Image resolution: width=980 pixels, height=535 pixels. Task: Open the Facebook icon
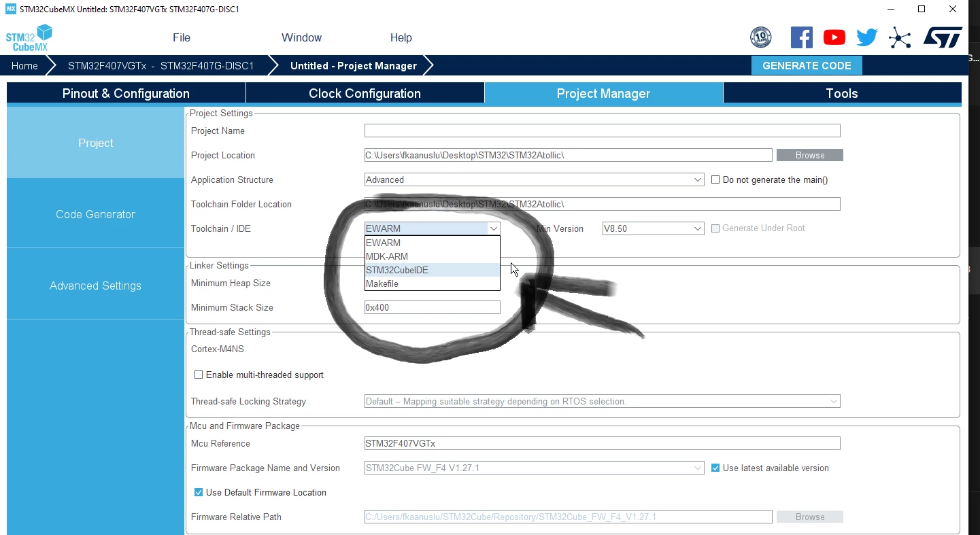[x=801, y=37]
